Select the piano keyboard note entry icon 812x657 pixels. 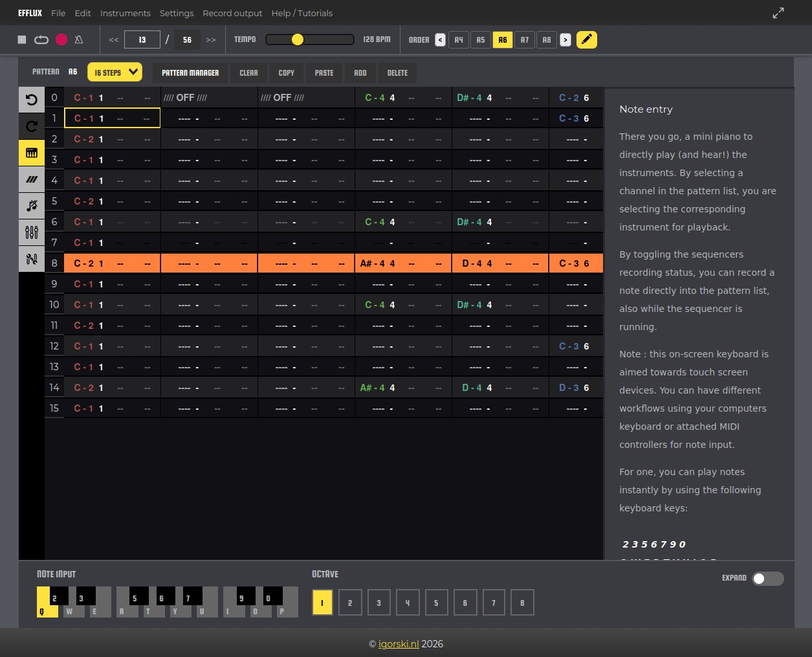(32, 153)
